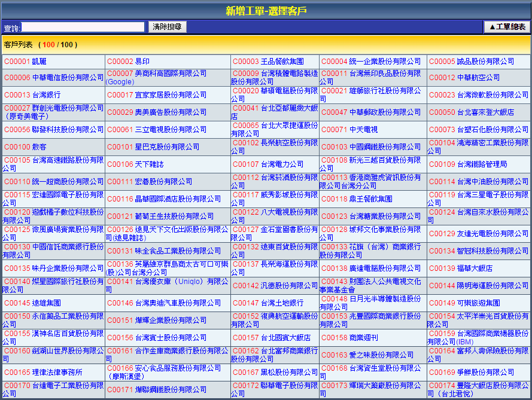Image resolution: width=532 pixels, height=400 pixels.
Task: Choose customer C00002 易印
Action: pos(128,62)
